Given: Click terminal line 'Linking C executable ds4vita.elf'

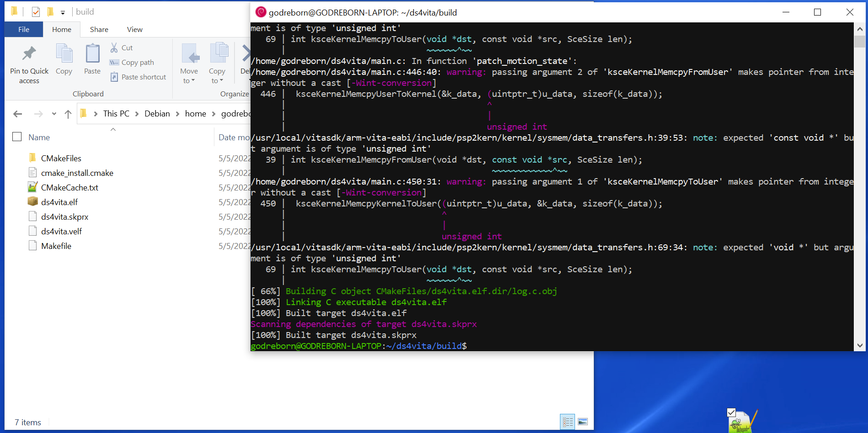Looking at the screenshot, I should point(366,302).
